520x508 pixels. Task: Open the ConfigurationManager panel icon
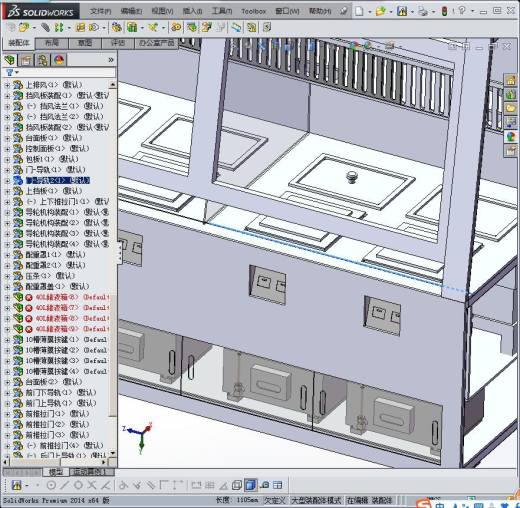[x=42, y=60]
